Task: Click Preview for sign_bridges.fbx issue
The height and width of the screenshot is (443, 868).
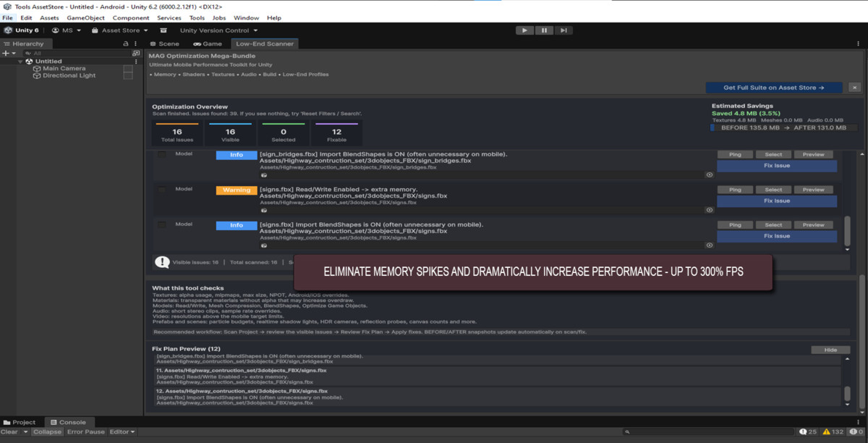Action: [x=813, y=154]
